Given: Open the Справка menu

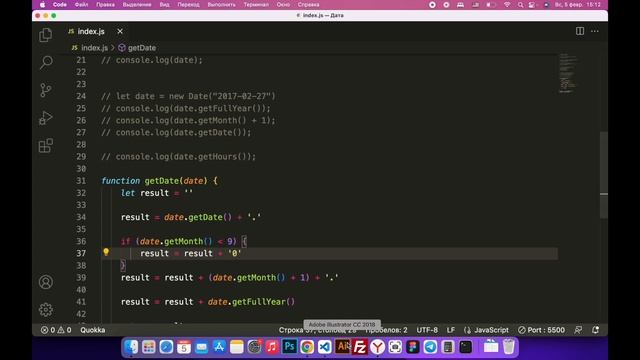Looking at the screenshot, I should [308, 4].
